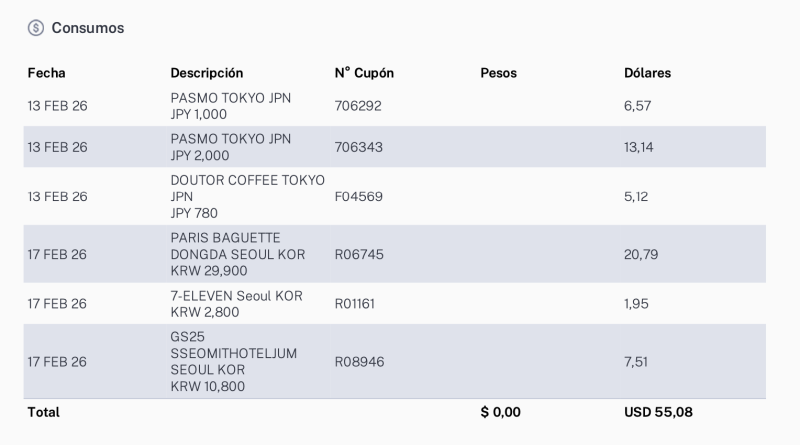This screenshot has width=800, height=445.
Task: Click the Fecha column header
Action: pyautogui.click(x=46, y=73)
